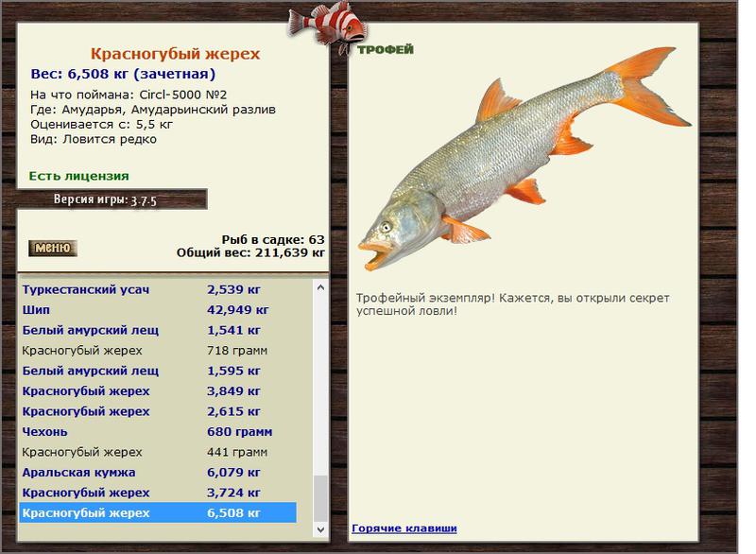Select the Чехонь 680 грамм entry

158,432
